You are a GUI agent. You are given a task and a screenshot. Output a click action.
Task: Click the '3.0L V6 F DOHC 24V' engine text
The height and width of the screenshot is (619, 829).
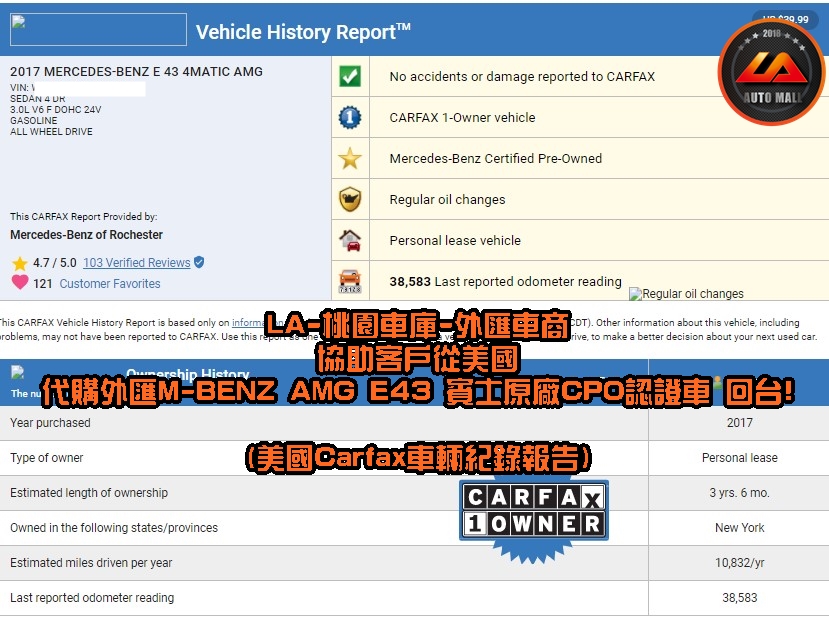click(56, 109)
